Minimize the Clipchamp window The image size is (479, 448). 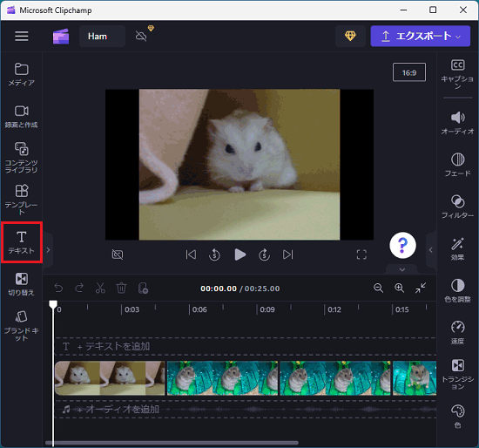coord(403,10)
